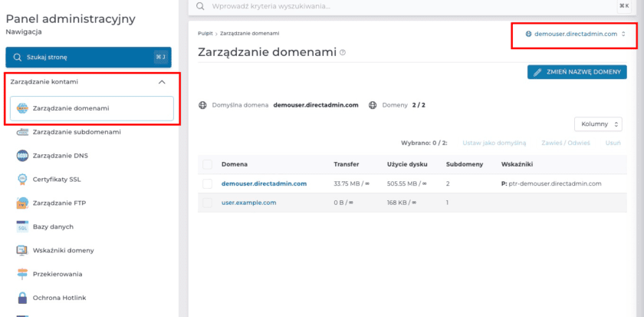Click the 168 KB / ∞ disk usage
This screenshot has height=317, width=644.
(x=402, y=203)
